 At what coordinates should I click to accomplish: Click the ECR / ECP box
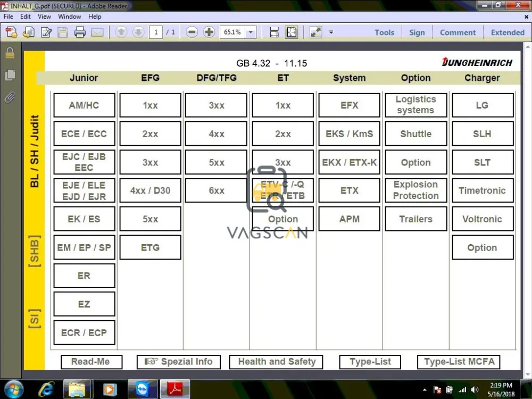tap(84, 332)
